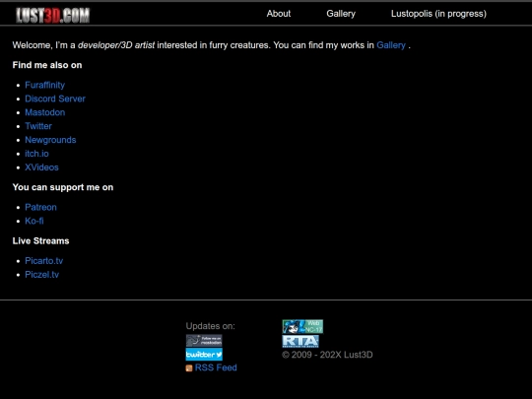This screenshot has height=399, width=532.
Task: Open the Patreon support link
Action: (40, 207)
